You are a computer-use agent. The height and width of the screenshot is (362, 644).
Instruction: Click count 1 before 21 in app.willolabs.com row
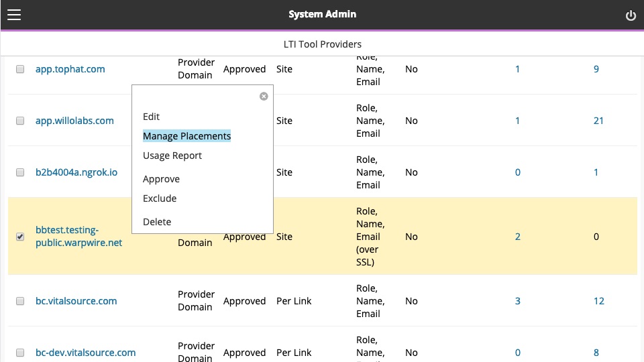point(517,121)
